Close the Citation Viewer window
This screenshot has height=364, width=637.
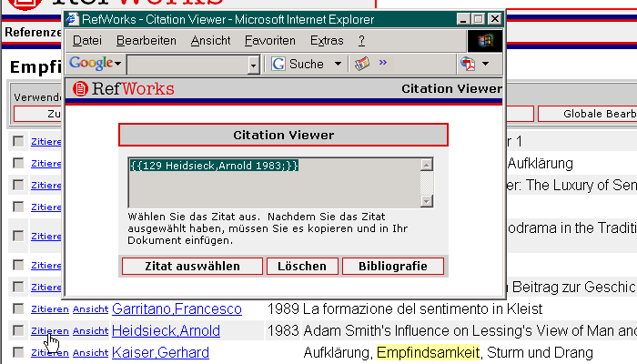495,19
